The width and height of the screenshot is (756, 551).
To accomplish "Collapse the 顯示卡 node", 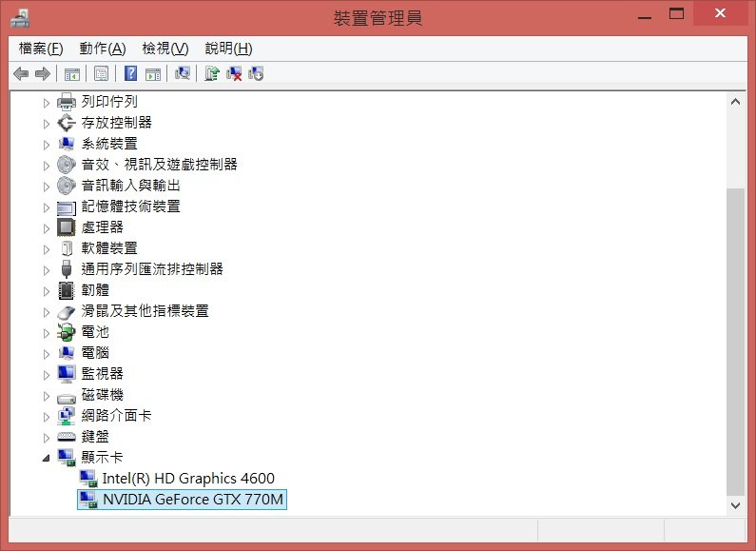I will click(x=47, y=458).
